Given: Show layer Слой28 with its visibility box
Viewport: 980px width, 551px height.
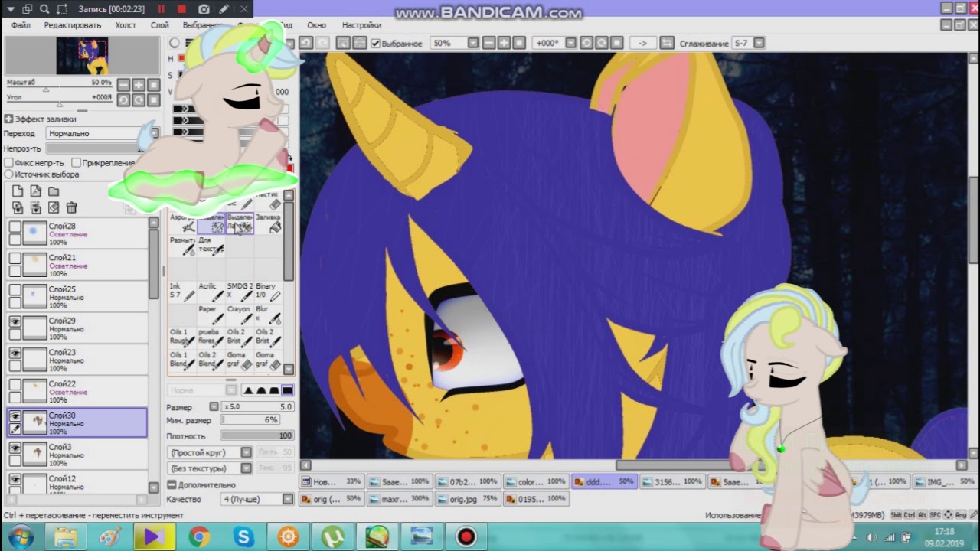Looking at the screenshot, I should [15, 227].
